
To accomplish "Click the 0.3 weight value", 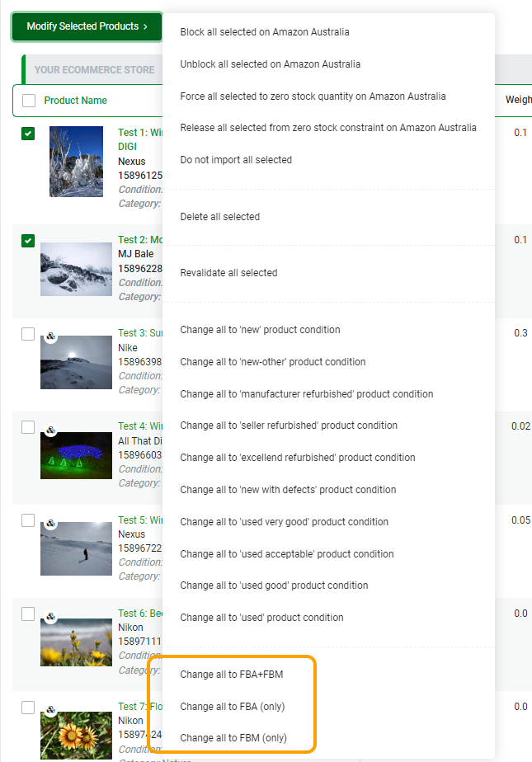I will 520,333.
